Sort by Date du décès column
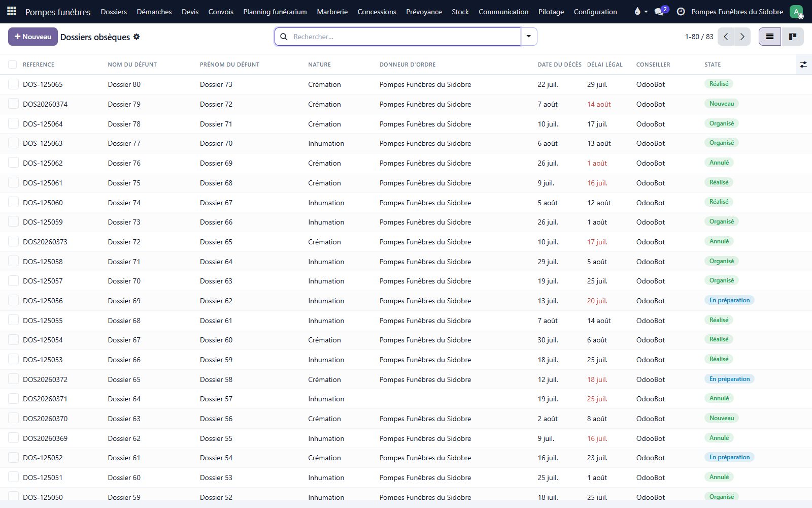This screenshot has width=812, height=508. 560,65
